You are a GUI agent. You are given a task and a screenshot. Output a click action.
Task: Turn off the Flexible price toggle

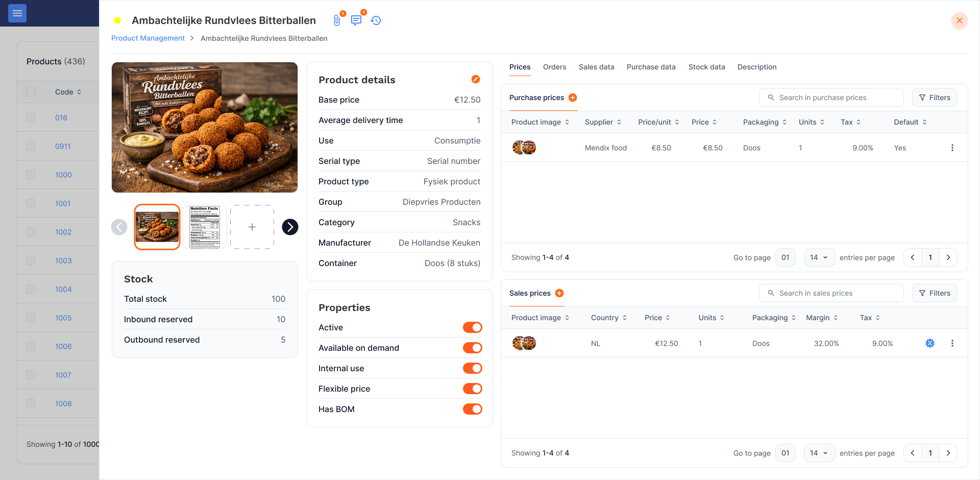tap(472, 389)
